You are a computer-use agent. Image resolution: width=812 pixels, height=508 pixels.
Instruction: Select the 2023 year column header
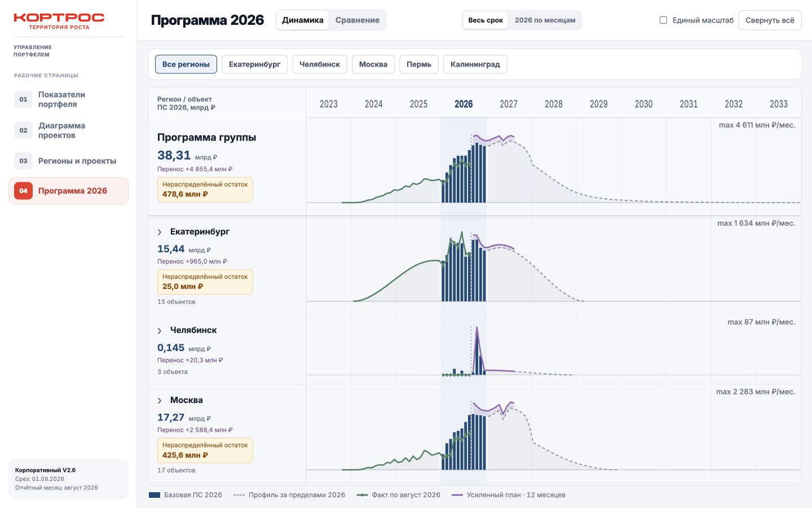(x=329, y=104)
